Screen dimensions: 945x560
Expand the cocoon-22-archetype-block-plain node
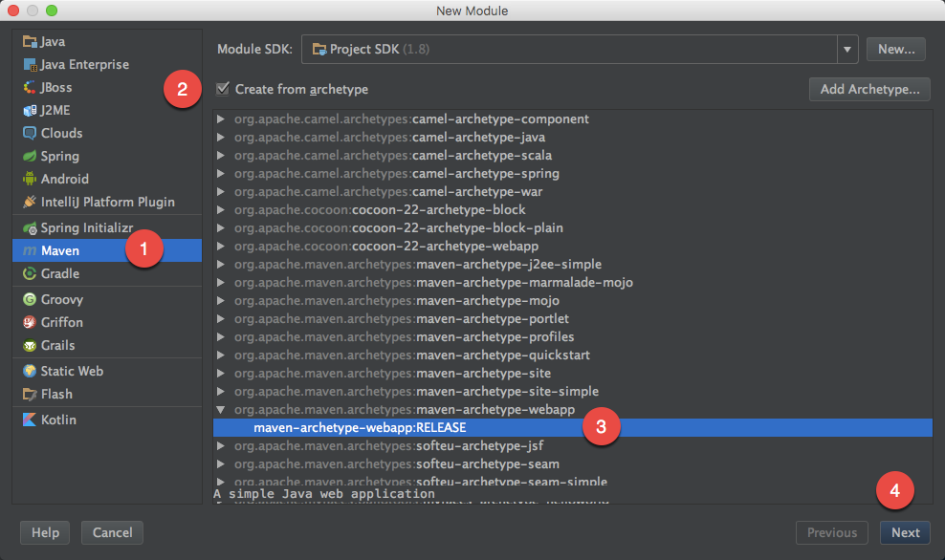[x=221, y=228]
